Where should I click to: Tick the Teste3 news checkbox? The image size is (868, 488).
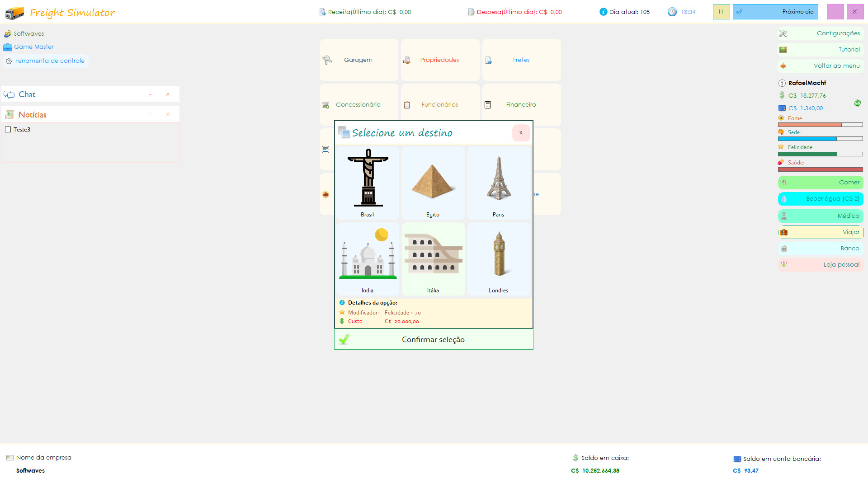[x=8, y=130]
